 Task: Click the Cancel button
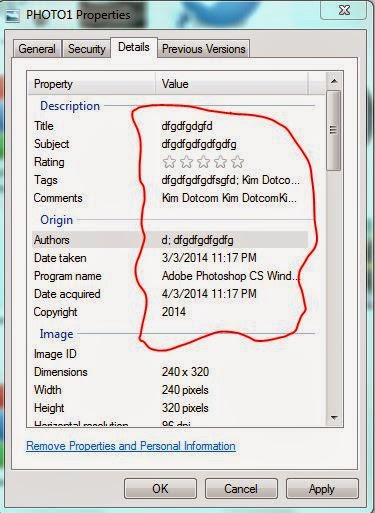241,489
